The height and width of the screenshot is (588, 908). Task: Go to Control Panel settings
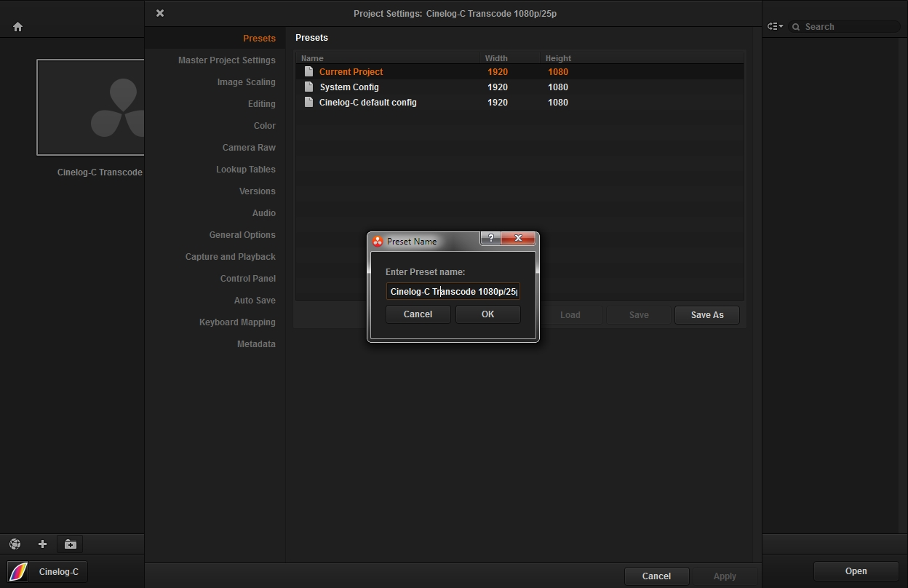coord(247,278)
